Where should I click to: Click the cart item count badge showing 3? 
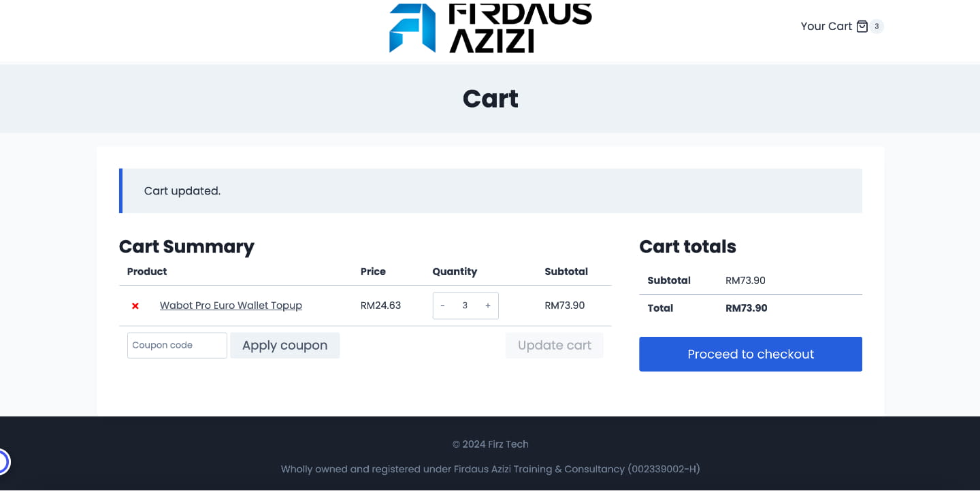[877, 26]
